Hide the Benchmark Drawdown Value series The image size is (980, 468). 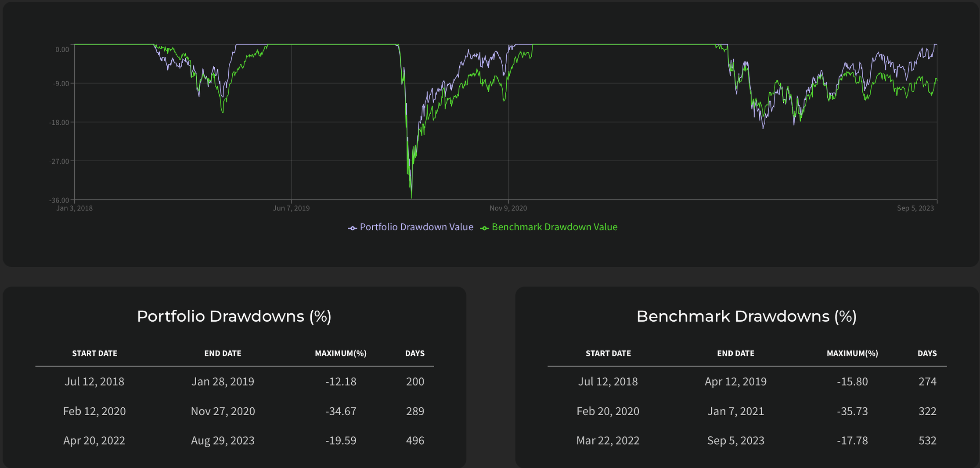[554, 227]
